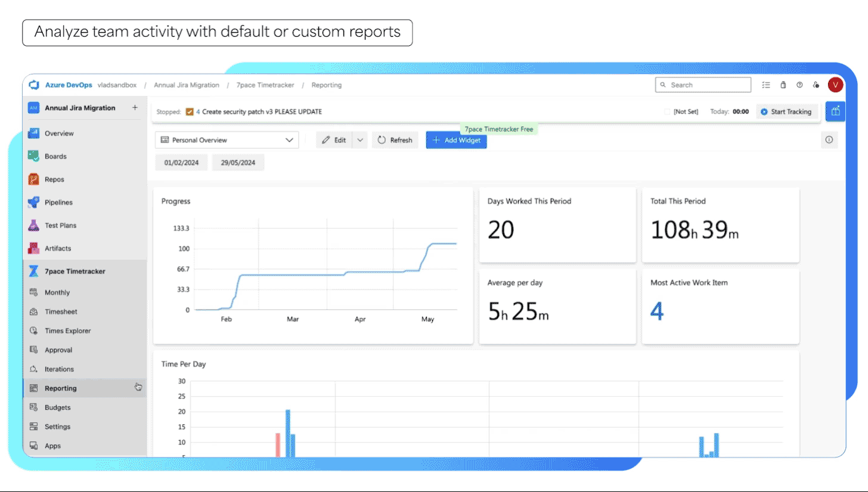Open the Budgets page
The image size is (868, 492).
[x=58, y=407]
